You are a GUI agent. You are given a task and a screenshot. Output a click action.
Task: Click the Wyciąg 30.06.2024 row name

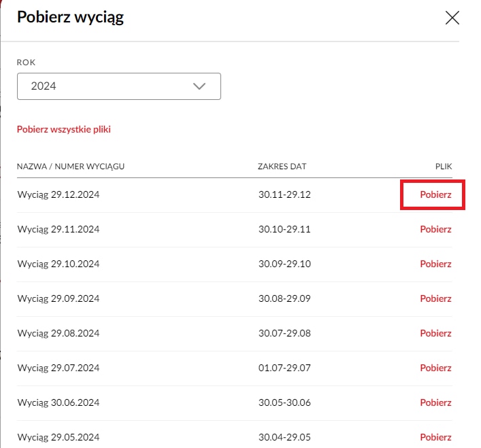59,402
